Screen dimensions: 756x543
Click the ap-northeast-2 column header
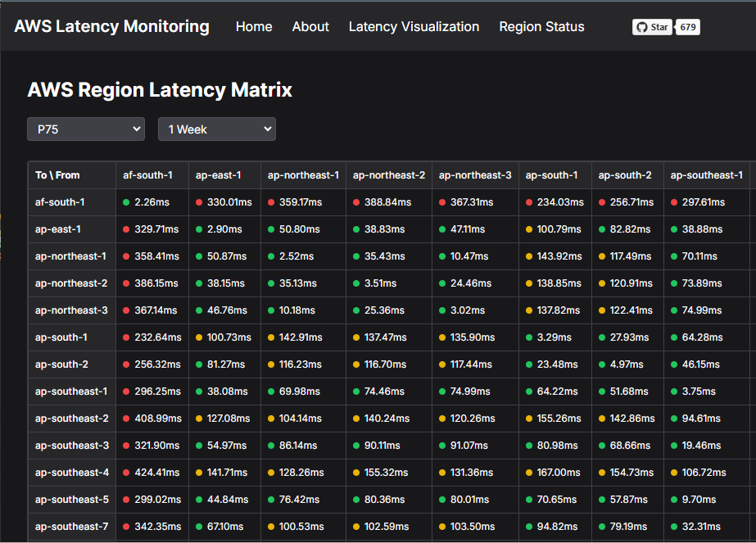tap(388, 175)
